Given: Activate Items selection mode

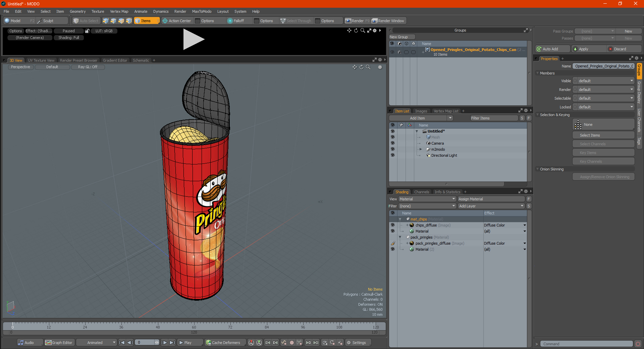Looking at the screenshot, I should 147,21.
